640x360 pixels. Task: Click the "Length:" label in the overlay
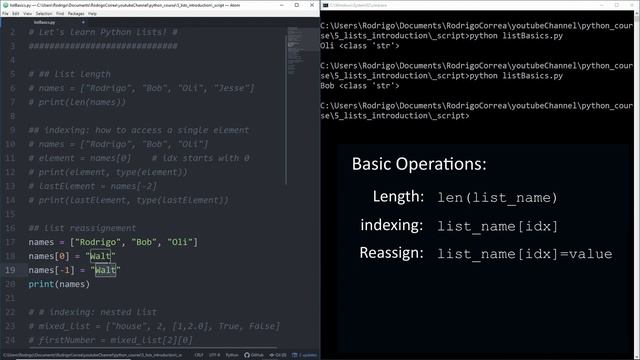(x=398, y=197)
